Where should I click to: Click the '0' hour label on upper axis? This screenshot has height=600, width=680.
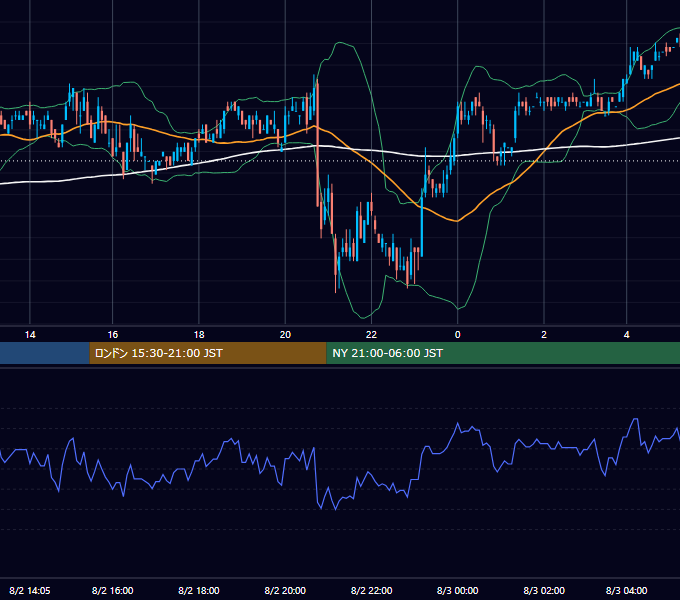tap(458, 335)
